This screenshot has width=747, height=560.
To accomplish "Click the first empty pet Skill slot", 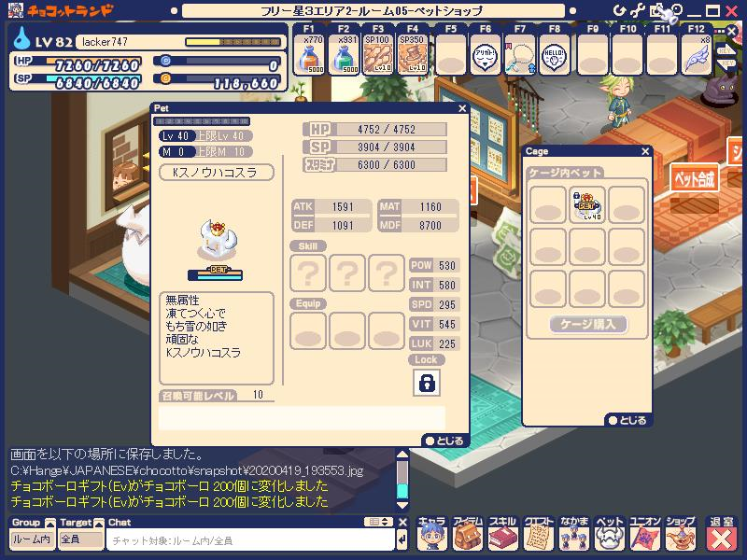I will click(x=309, y=273).
